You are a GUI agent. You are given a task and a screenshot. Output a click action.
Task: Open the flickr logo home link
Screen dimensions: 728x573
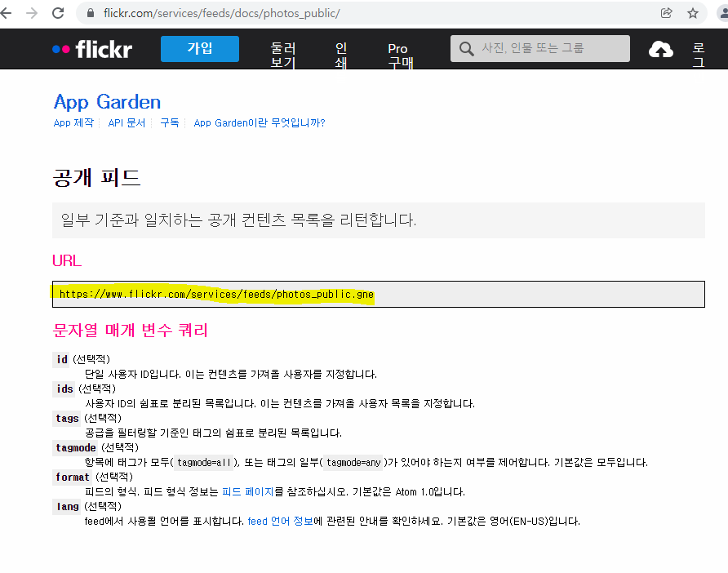[x=92, y=49]
